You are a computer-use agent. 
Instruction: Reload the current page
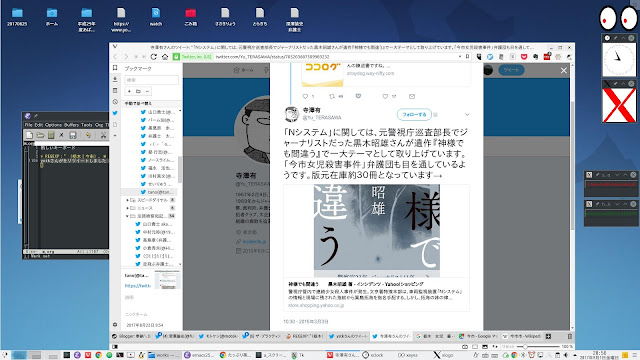[153, 57]
